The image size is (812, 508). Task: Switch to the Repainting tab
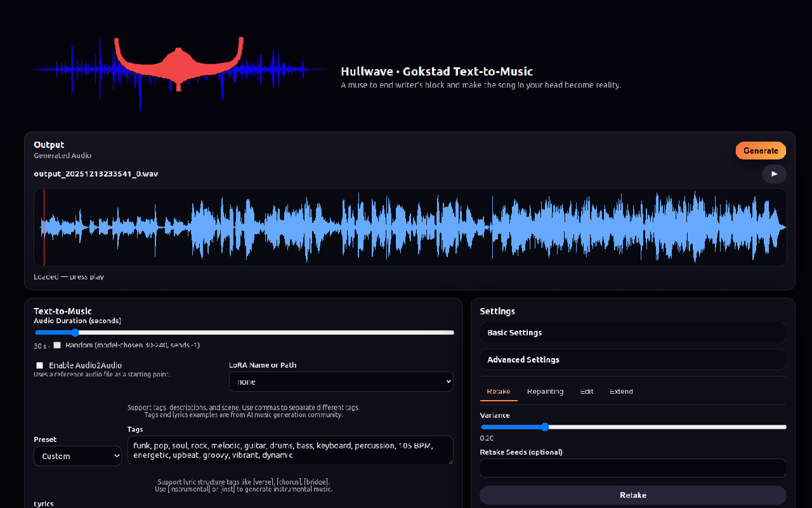tap(545, 391)
